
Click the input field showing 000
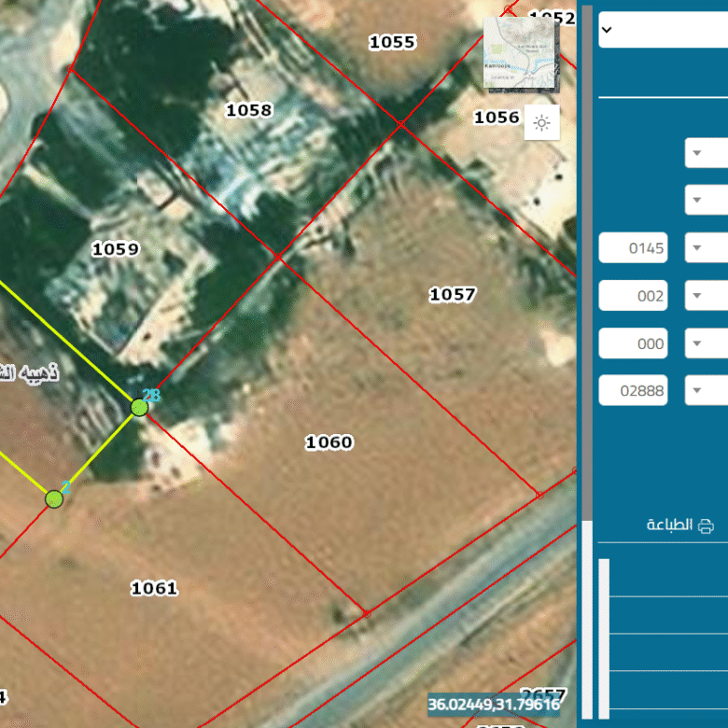pyautogui.click(x=634, y=343)
